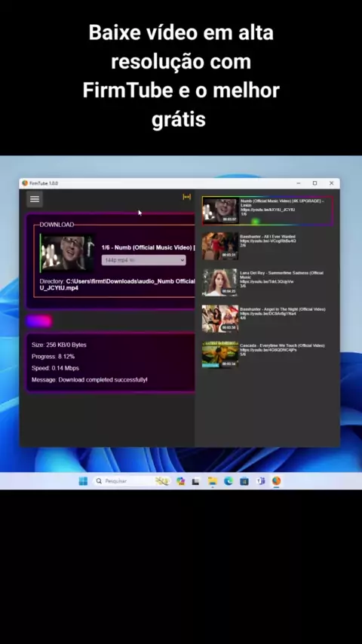
Task: Click the FirmTube 1.0.0 title bar icon
Action: [x=25, y=183]
